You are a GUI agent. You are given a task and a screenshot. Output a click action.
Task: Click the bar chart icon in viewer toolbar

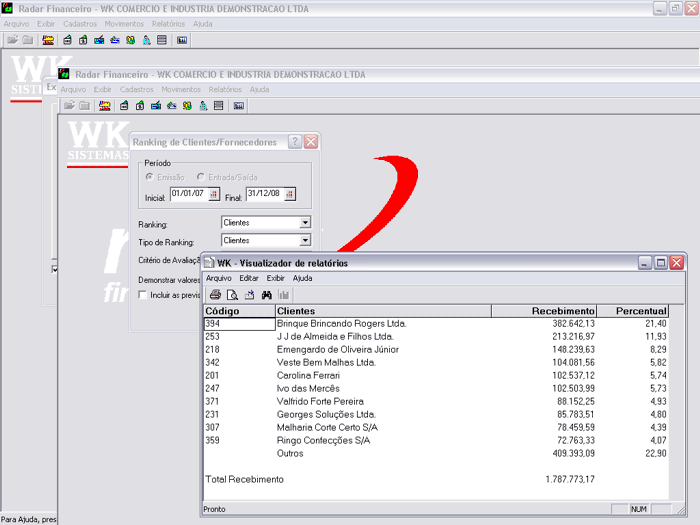point(284,295)
